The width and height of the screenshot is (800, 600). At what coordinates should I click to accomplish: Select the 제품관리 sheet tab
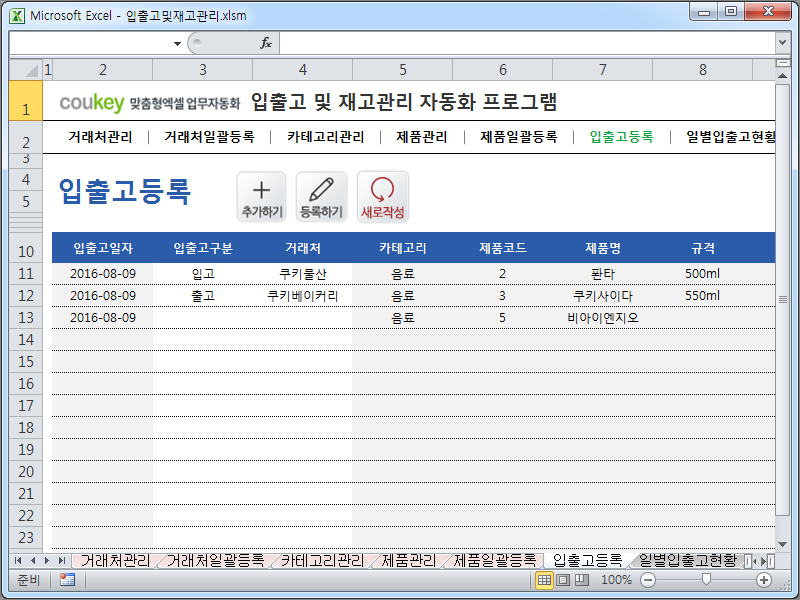[409, 561]
